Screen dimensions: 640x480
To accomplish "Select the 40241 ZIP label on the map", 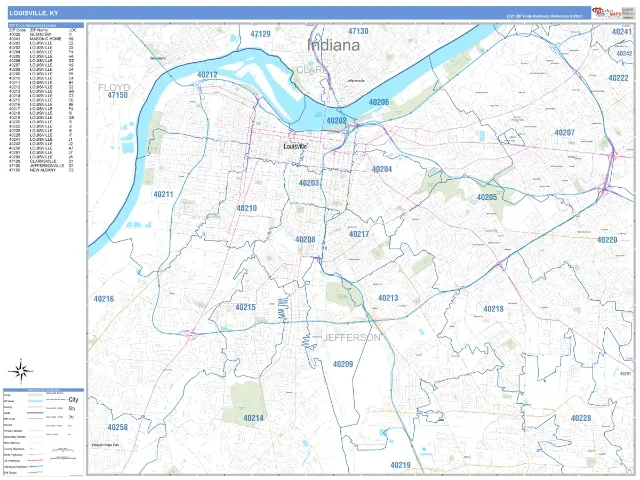I will (x=622, y=31).
